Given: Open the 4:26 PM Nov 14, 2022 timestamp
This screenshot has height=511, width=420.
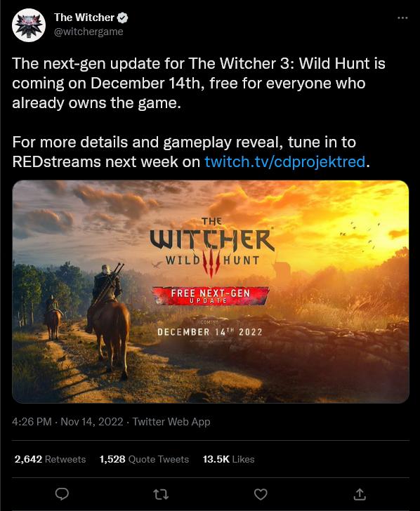Looking at the screenshot, I should point(67,422).
